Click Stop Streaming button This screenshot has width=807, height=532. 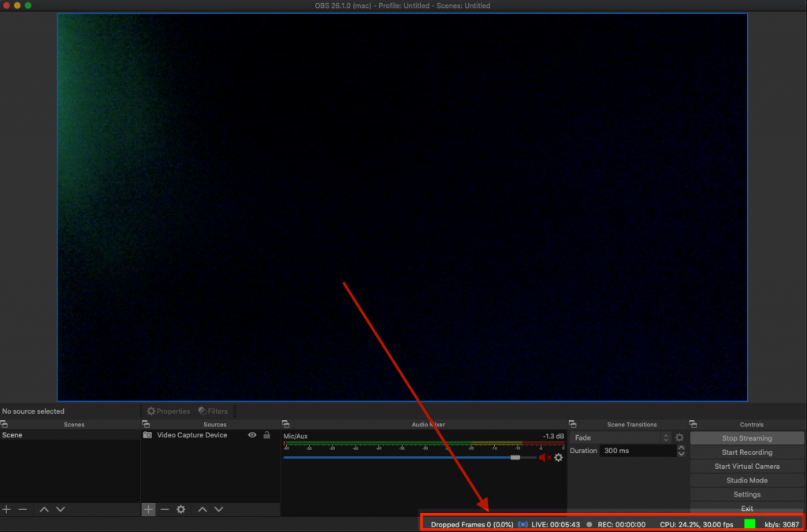pos(746,438)
